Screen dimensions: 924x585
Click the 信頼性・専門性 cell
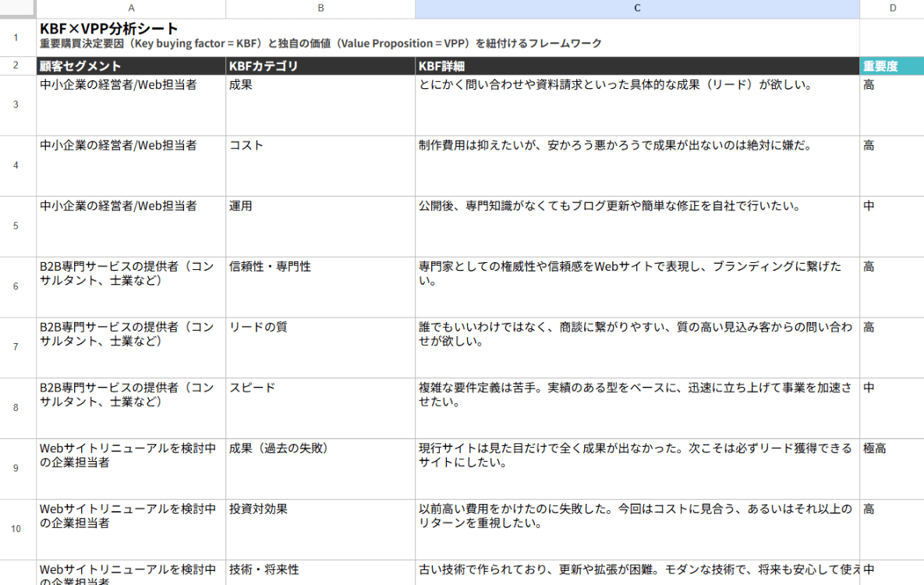tap(320, 286)
